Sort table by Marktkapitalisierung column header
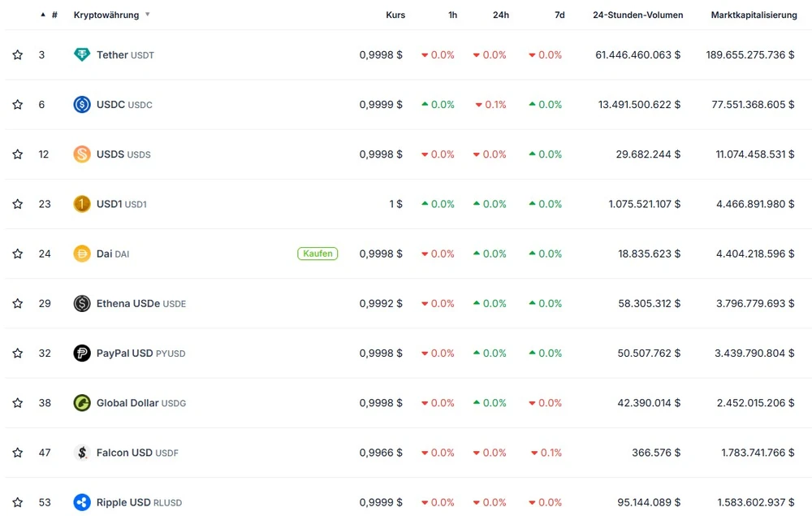 (x=754, y=15)
